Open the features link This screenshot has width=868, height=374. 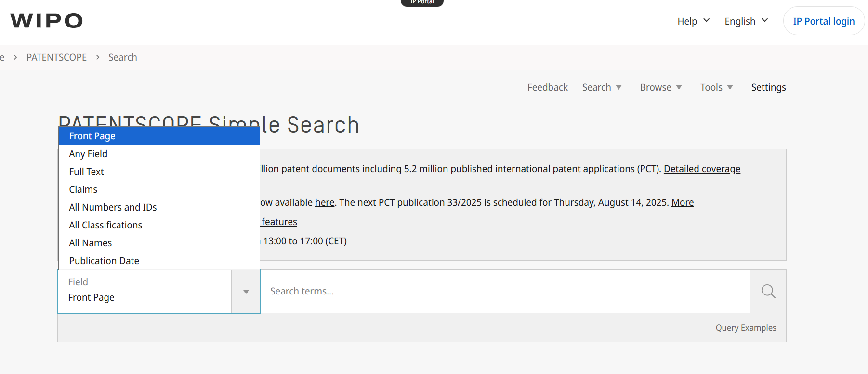coord(279,222)
